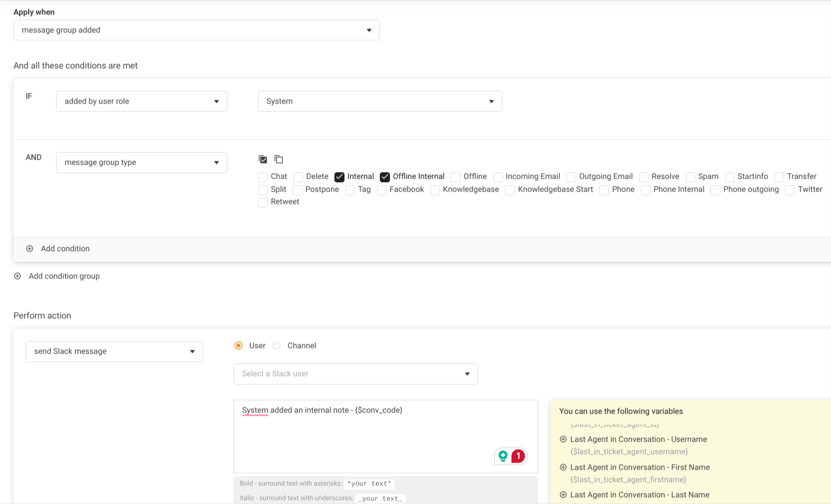Image resolution: width=831 pixels, height=504 pixels.
Task: Open the send Slack message action dropdown
Action: click(x=114, y=352)
